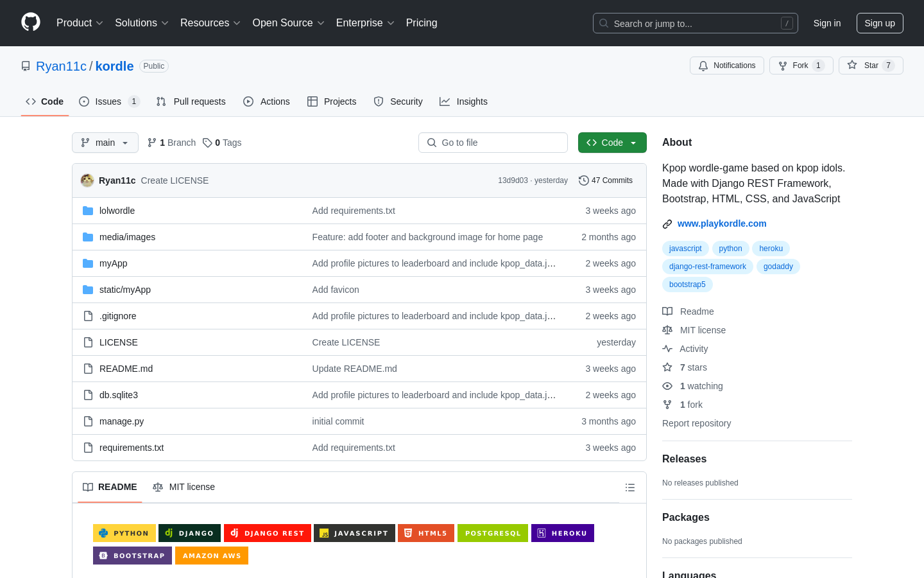924x578 pixels.
Task: Switch to the Security tab
Action: click(x=398, y=101)
